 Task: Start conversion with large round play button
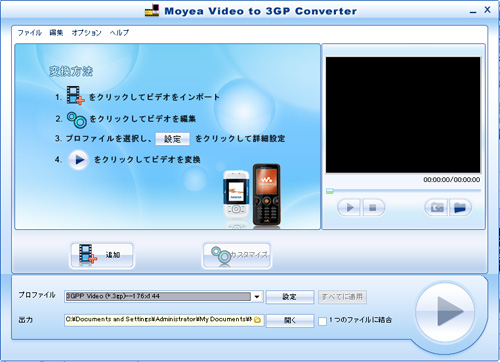[x=446, y=312]
